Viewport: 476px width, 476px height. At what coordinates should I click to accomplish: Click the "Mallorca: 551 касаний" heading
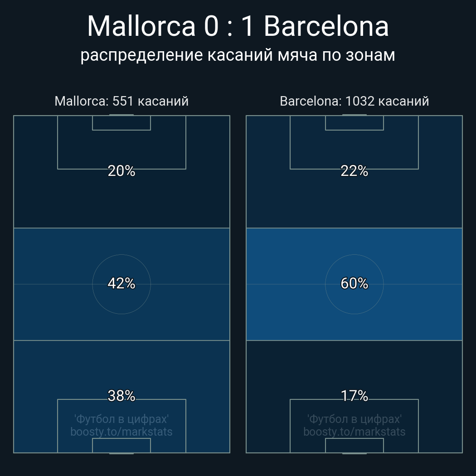[x=121, y=101]
